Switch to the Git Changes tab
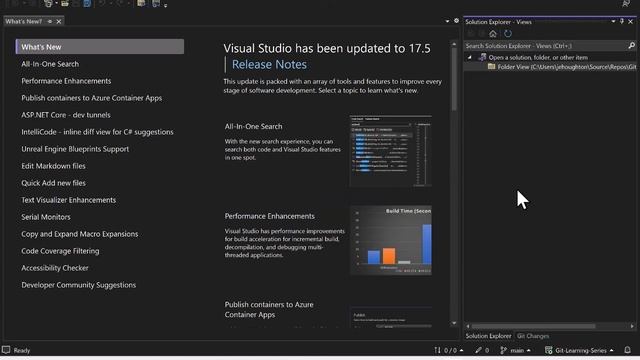The image size is (640, 360). 533,336
